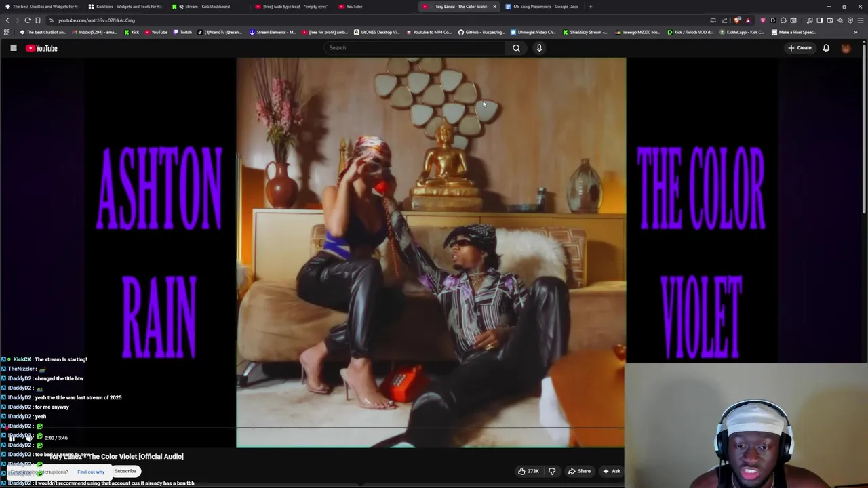
Task: Follow the 'Find out why' link
Action: click(x=91, y=472)
